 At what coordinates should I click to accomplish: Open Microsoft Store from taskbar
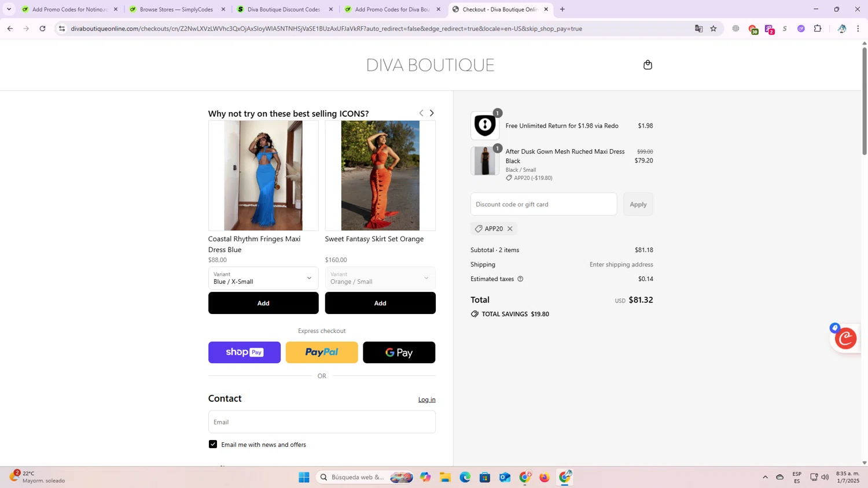click(485, 477)
